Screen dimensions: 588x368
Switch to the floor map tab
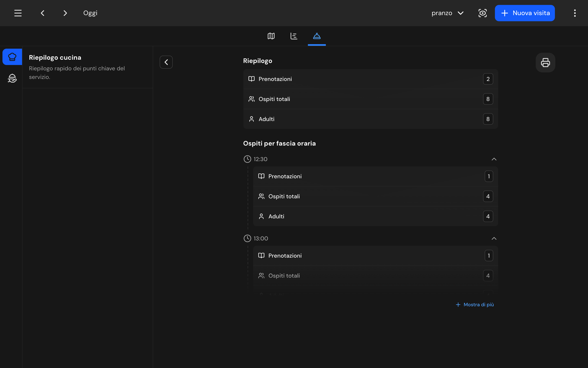[271, 36]
